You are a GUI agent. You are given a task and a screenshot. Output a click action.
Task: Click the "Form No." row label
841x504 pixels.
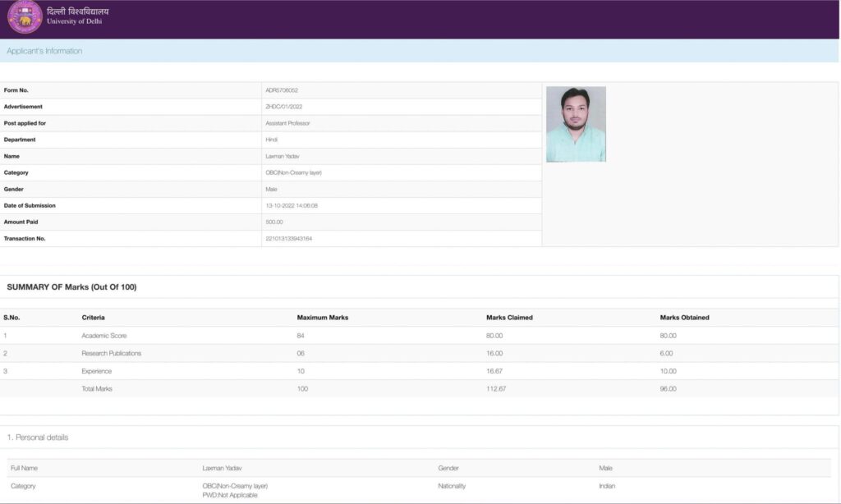(16, 90)
